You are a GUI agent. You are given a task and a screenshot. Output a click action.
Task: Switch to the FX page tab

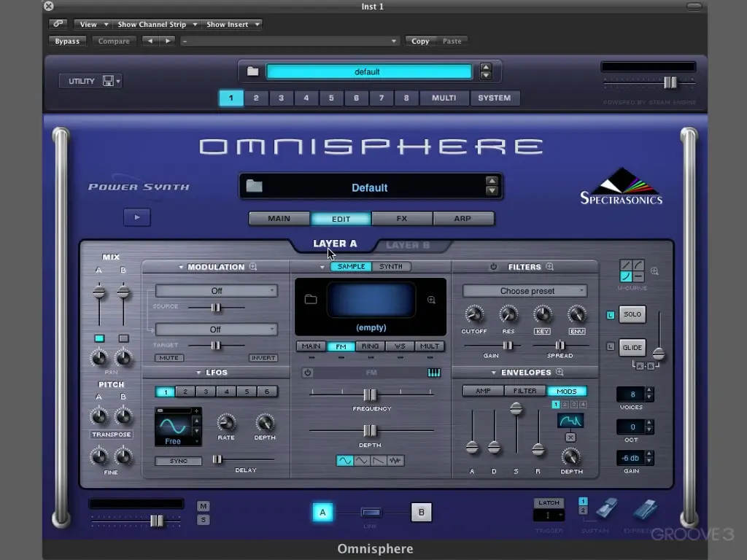(402, 219)
